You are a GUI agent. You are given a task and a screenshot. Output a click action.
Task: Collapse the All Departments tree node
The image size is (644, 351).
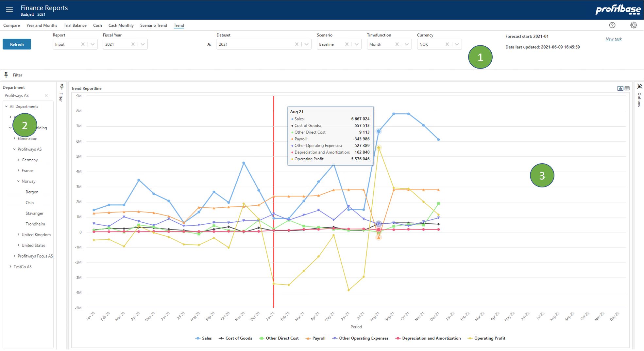pos(6,106)
